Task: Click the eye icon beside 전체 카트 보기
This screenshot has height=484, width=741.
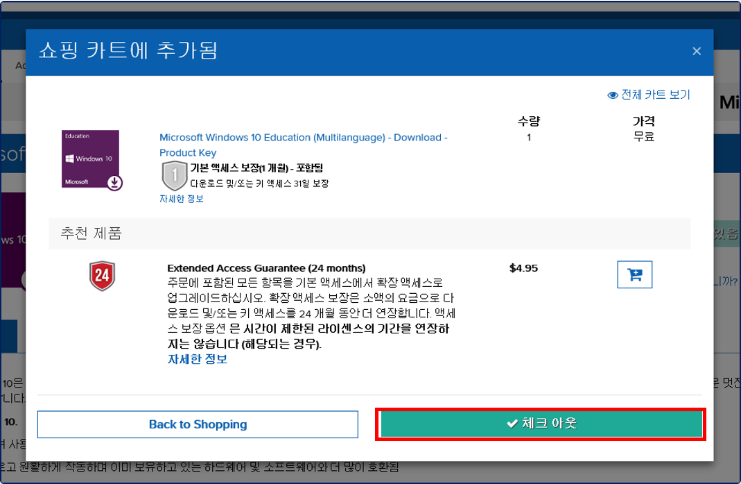Action: pos(613,96)
